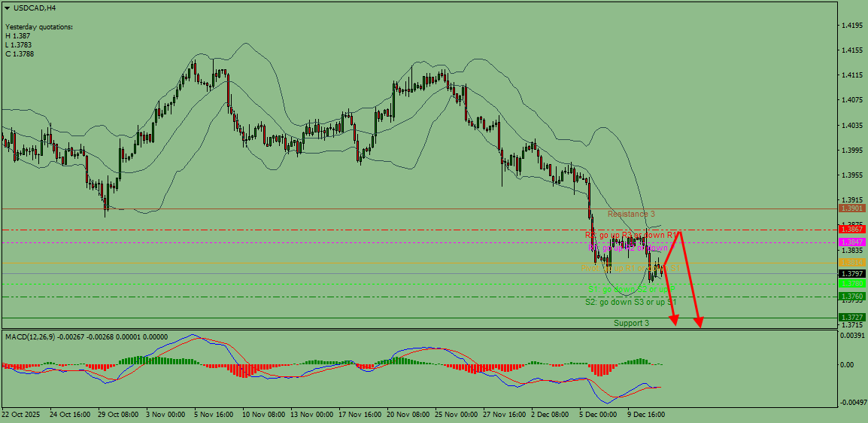The height and width of the screenshot is (423, 868).
Task: Click the 1.3835 price axis value
Action: pyautogui.click(x=851, y=250)
